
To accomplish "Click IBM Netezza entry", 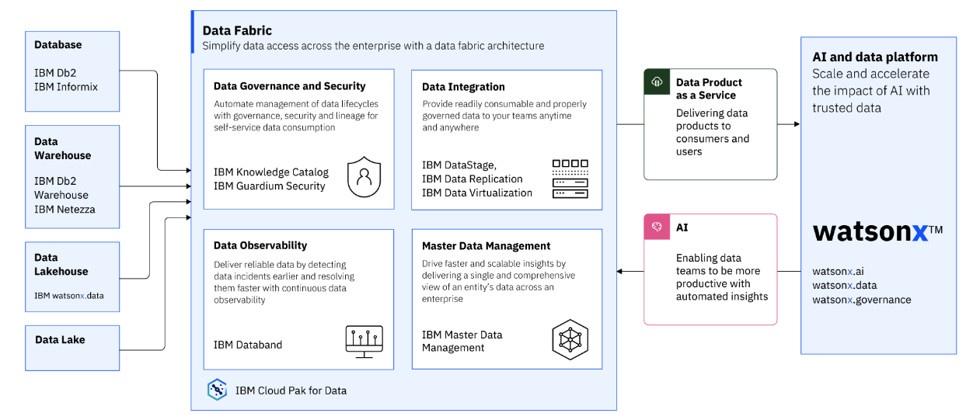I will click(x=65, y=209).
